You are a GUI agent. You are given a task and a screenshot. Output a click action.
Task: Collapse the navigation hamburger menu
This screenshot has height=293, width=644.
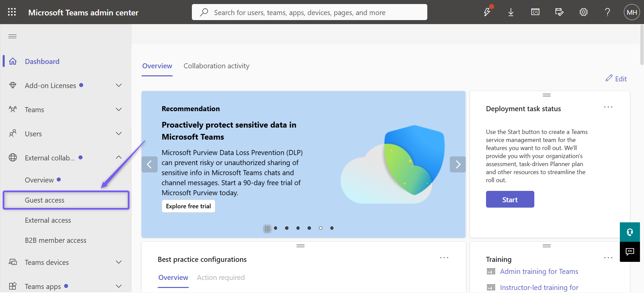(12, 36)
